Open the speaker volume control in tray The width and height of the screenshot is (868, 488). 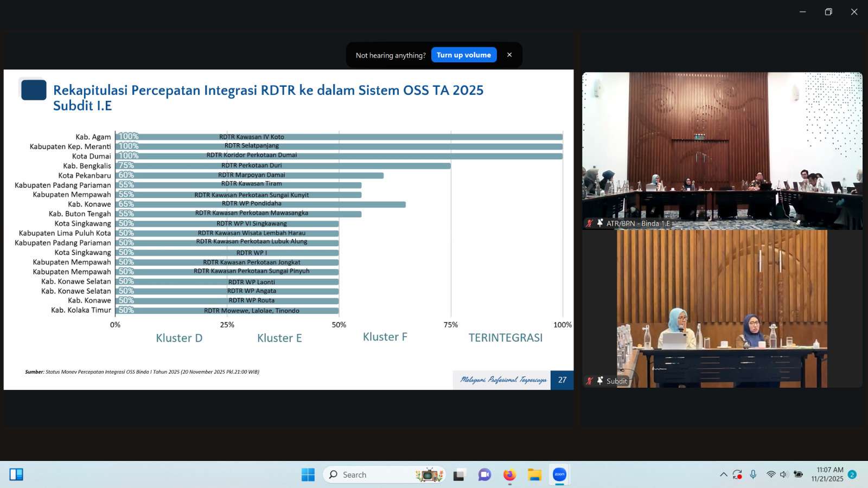784,475
